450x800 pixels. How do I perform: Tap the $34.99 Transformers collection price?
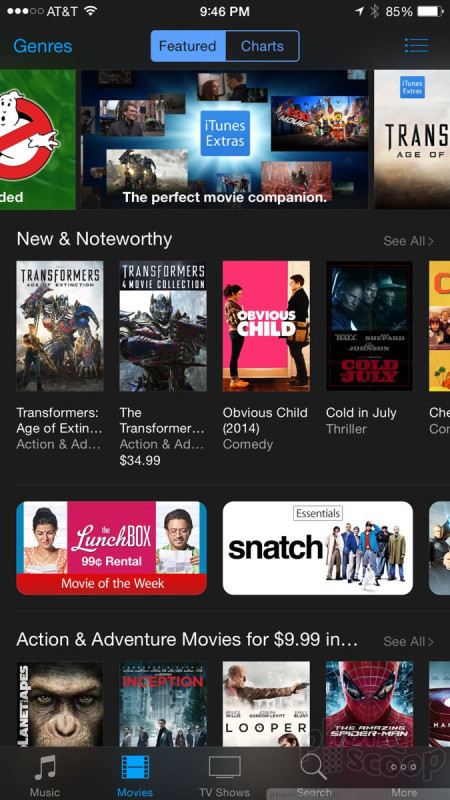(140, 461)
